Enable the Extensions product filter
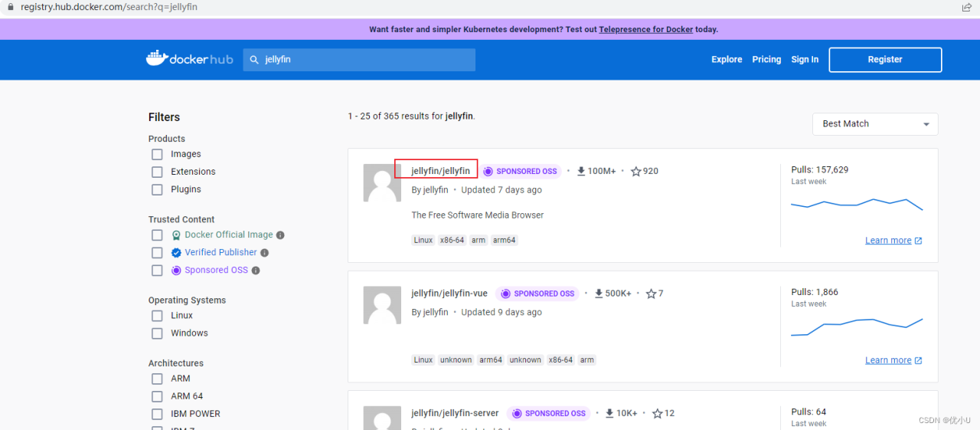Image resolution: width=980 pixels, height=430 pixels. pos(157,172)
